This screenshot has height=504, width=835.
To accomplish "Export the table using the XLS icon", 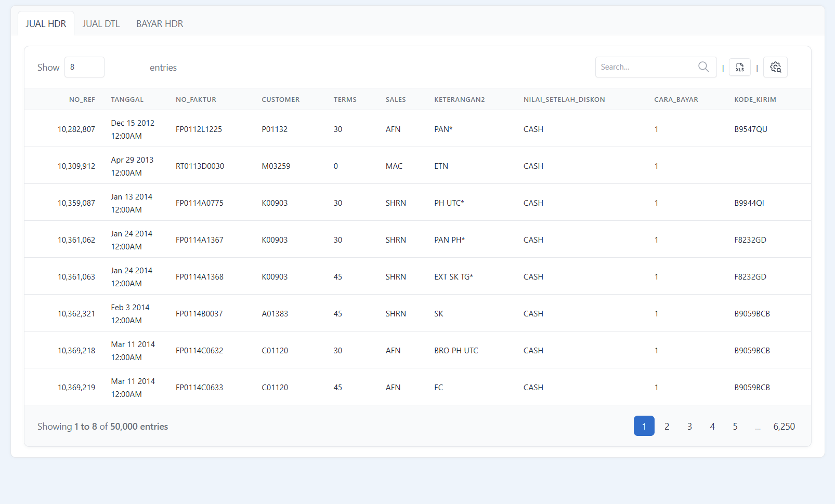I will tap(739, 67).
